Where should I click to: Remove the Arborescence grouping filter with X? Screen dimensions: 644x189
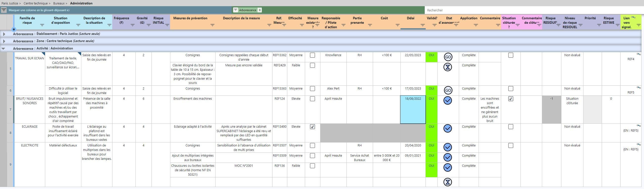(260, 10)
